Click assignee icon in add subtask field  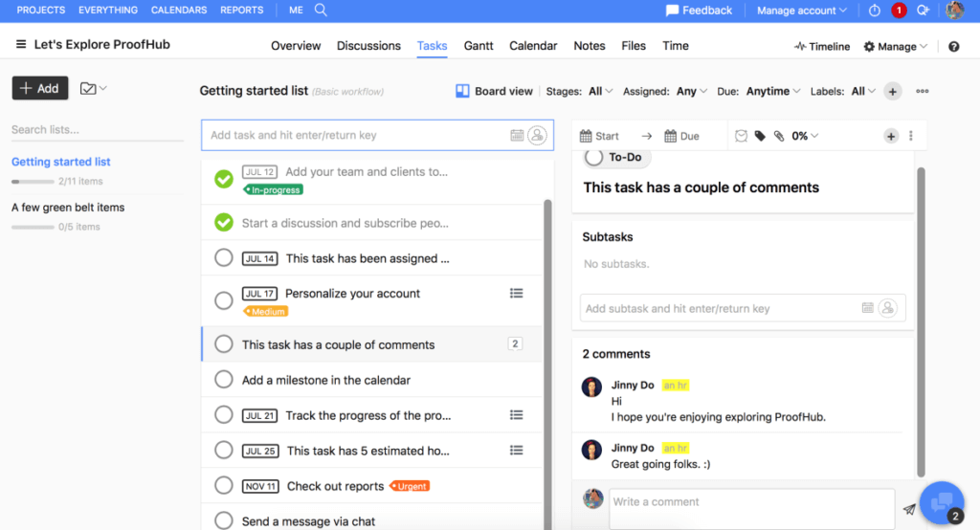click(887, 307)
